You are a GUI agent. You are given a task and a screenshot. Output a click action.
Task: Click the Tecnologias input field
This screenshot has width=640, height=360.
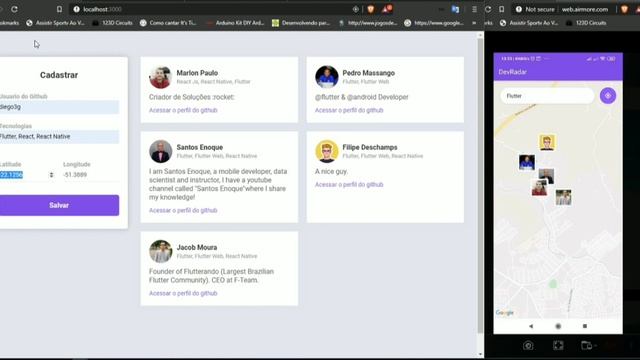pyautogui.click(x=59, y=136)
